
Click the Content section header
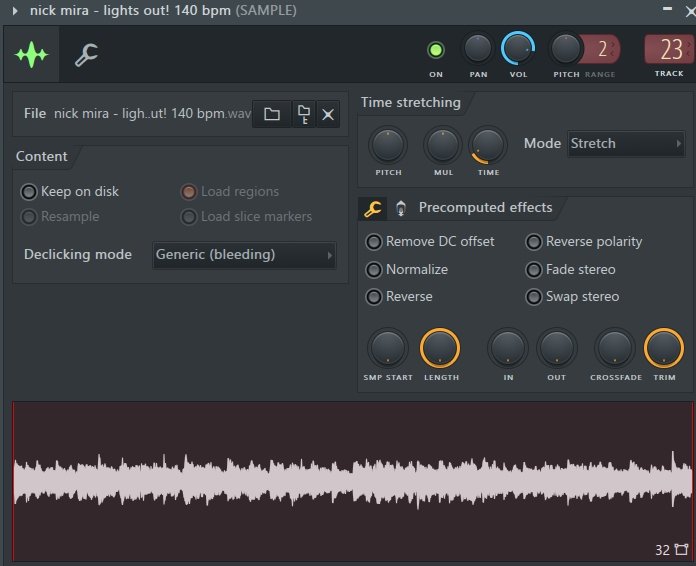click(x=41, y=156)
